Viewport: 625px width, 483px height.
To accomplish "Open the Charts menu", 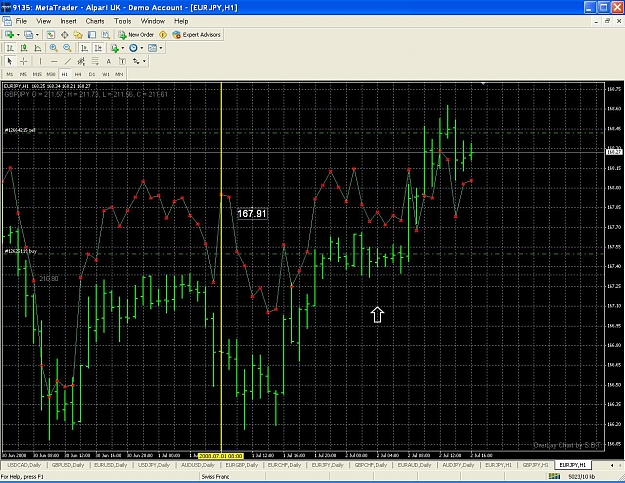I will (x=95, y=21).
